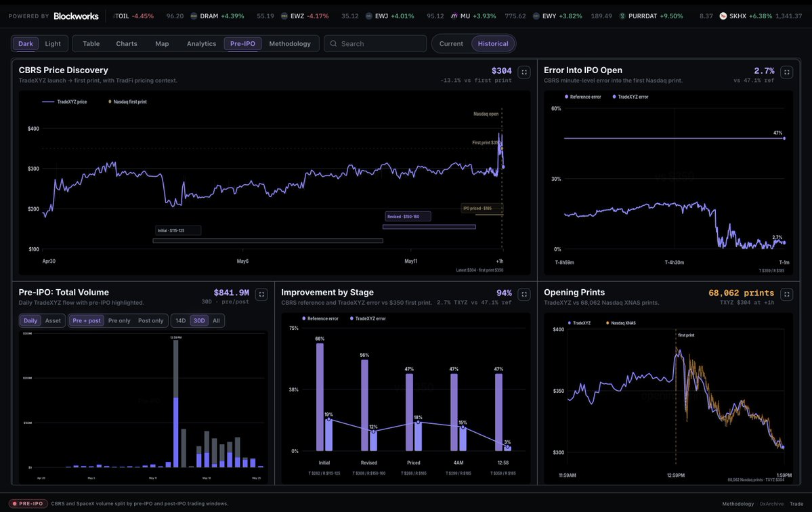Open the Map tab
This screenshot has height=512, width=812.
[162, 43]
